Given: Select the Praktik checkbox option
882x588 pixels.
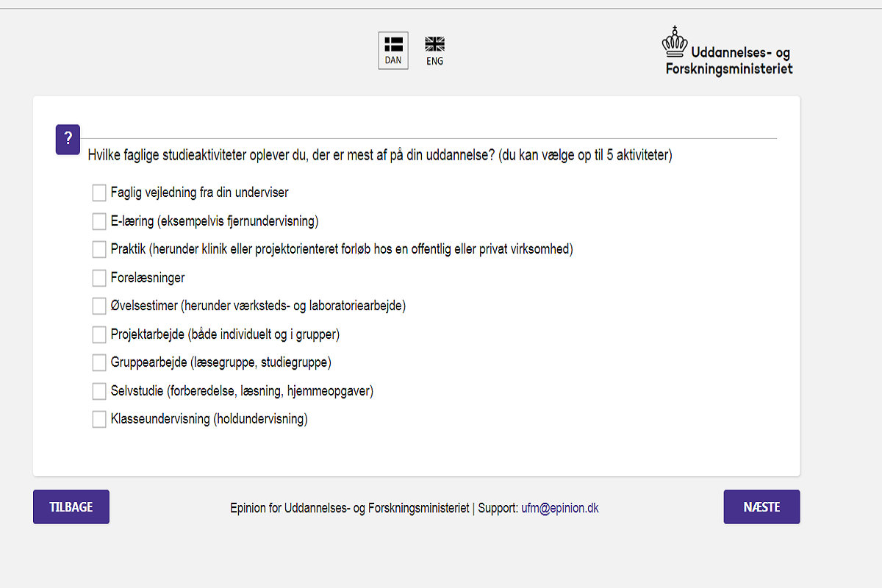Looking at the screenshot, I should [x=99, y=249].
